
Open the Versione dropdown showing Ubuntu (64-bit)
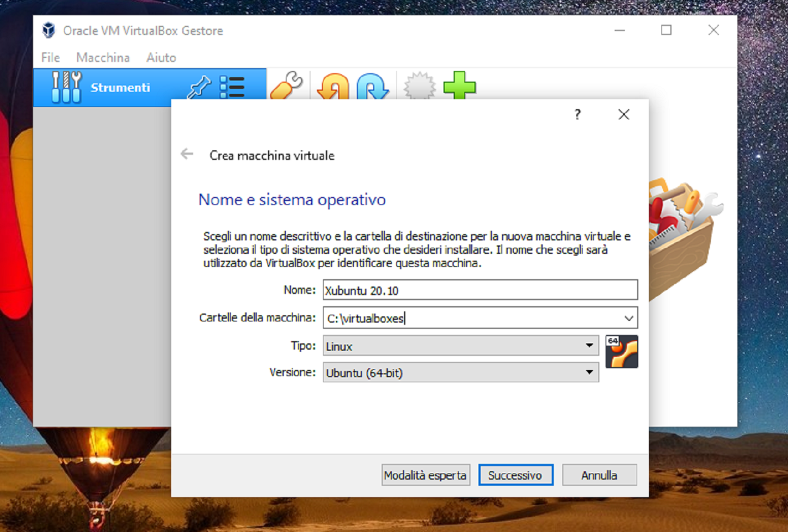pyautogui.click(x=460, y=373)
